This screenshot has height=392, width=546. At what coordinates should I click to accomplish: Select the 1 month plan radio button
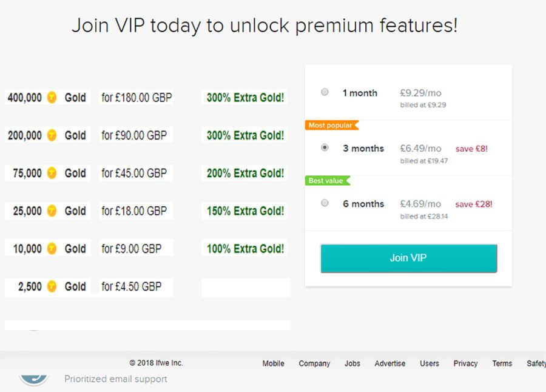pyautogui.click(x=325, y=92)
